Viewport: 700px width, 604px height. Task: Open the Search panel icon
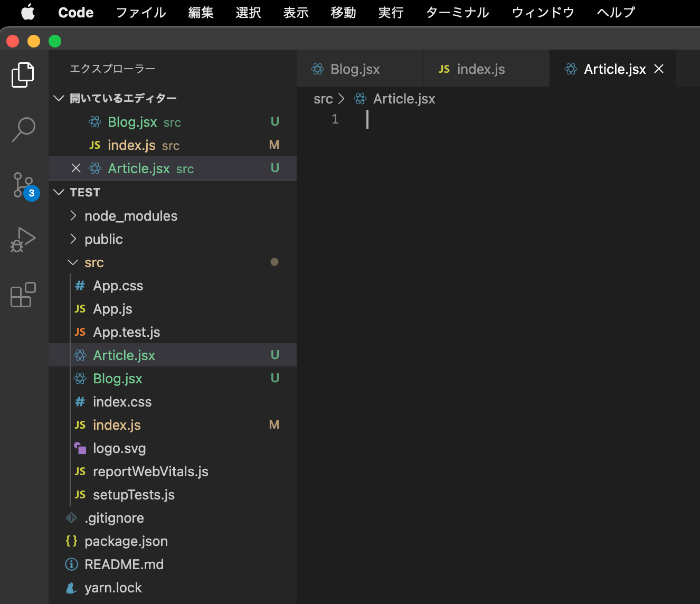[23, 128]
